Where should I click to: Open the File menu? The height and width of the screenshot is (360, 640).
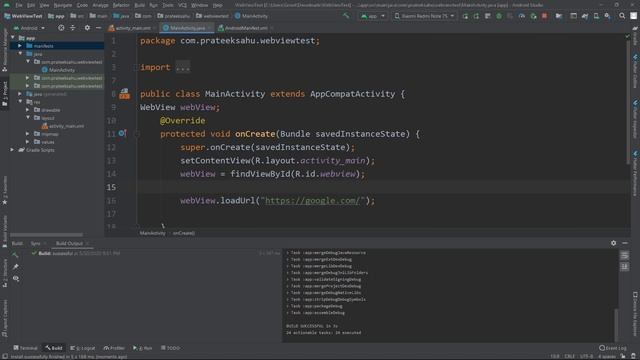tap(19, 5)
